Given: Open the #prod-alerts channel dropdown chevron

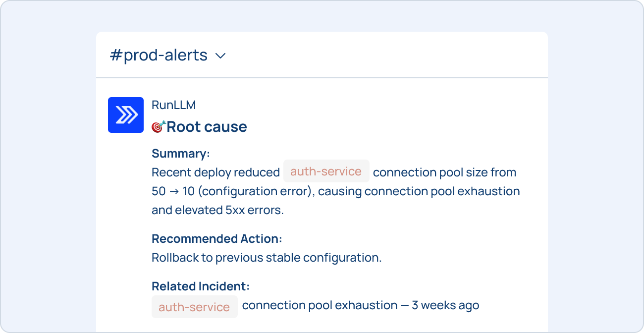Looking at the screenshot, I should coord(220,56).
